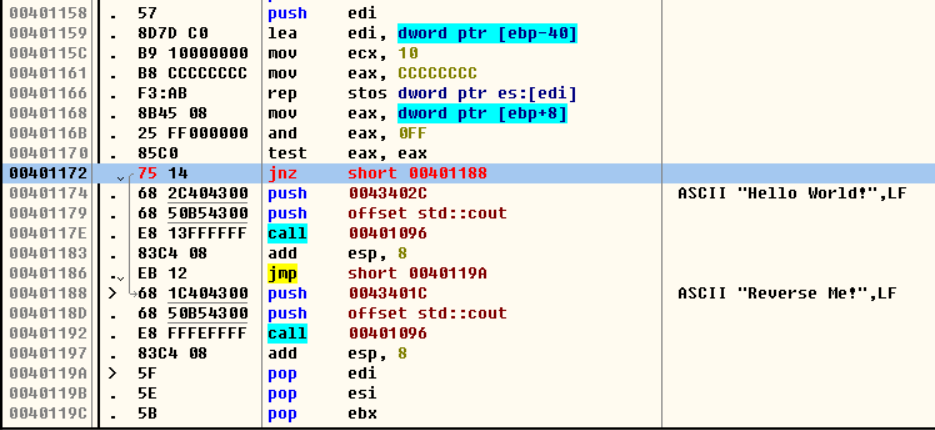Click the lea edi, dword ptr [ebp-40] instruction
The height and width of the screenshot is (430, 935).
coord(422,34)
